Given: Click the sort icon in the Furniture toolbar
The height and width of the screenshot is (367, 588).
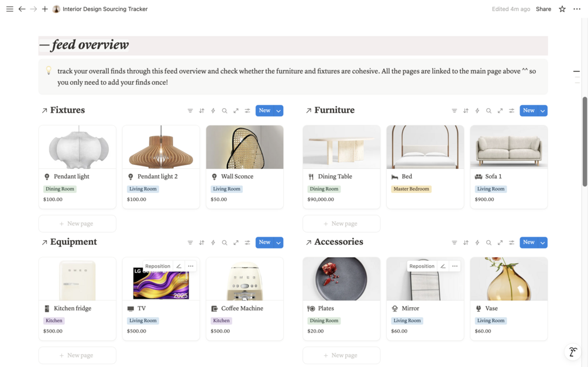Looking at the screenshot, I should pyautogui.click(x=466, y=110).
